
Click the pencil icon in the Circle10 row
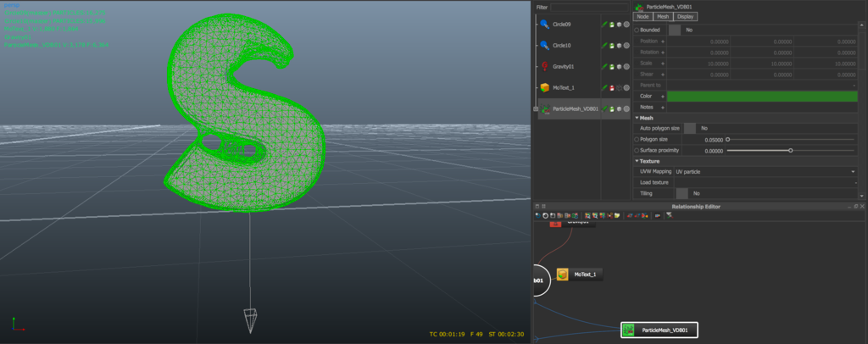[x=604, y=46]
